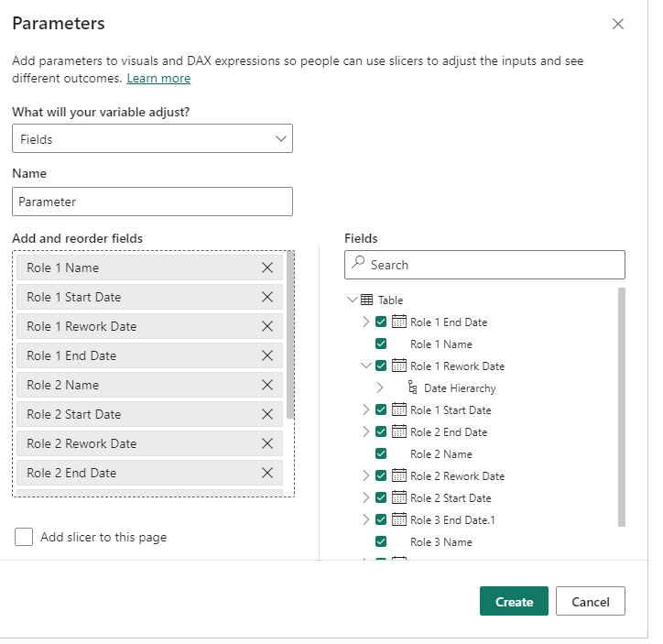663x644 pixels.
Task: Select the Role 2 Rework Date item in reorder list
Action: [x=149, y=443]
